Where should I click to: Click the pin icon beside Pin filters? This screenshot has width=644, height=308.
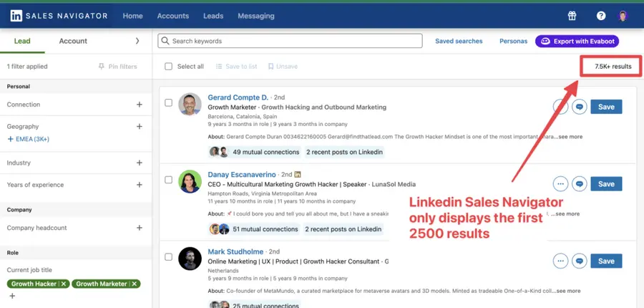click(102, 66)
